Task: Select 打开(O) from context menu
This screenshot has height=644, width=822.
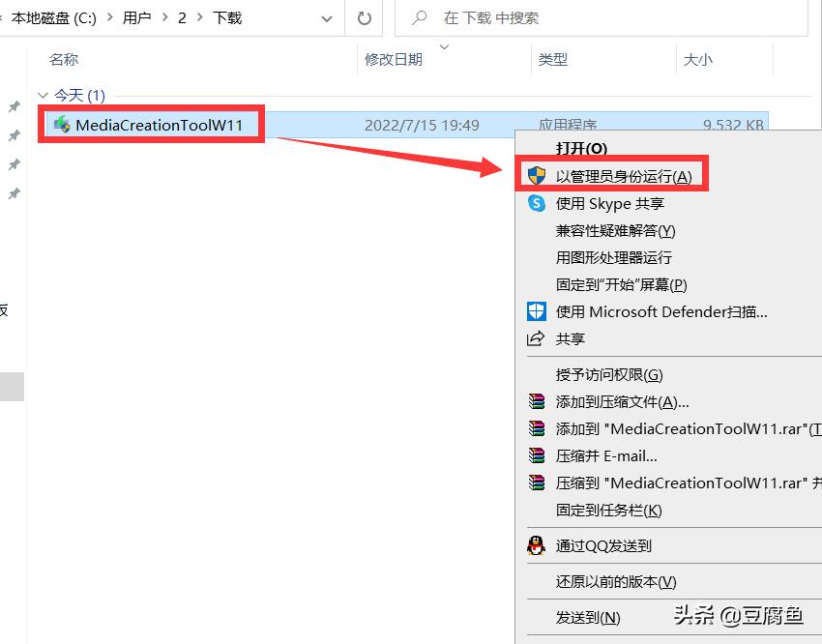Action: [x=581, y=149]
